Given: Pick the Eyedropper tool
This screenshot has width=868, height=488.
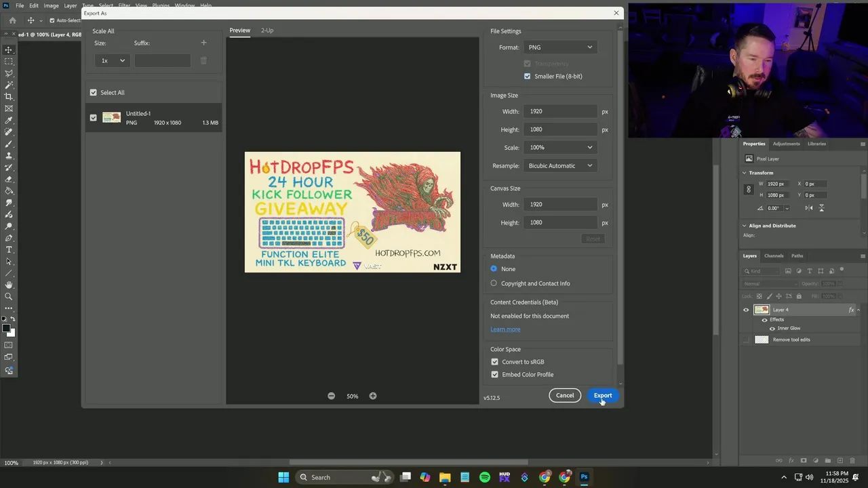Looking at the screenshot, I should click(9, 120).
